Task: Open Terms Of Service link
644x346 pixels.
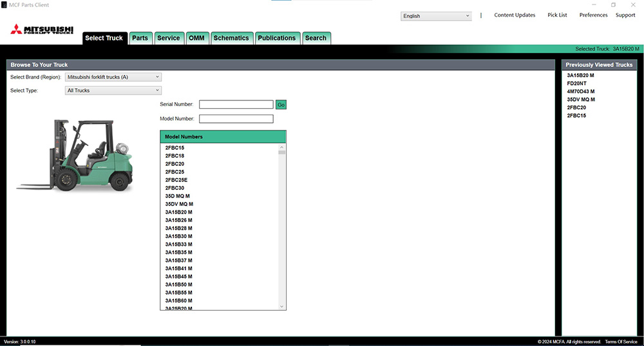Action: [x=621, y=341]
